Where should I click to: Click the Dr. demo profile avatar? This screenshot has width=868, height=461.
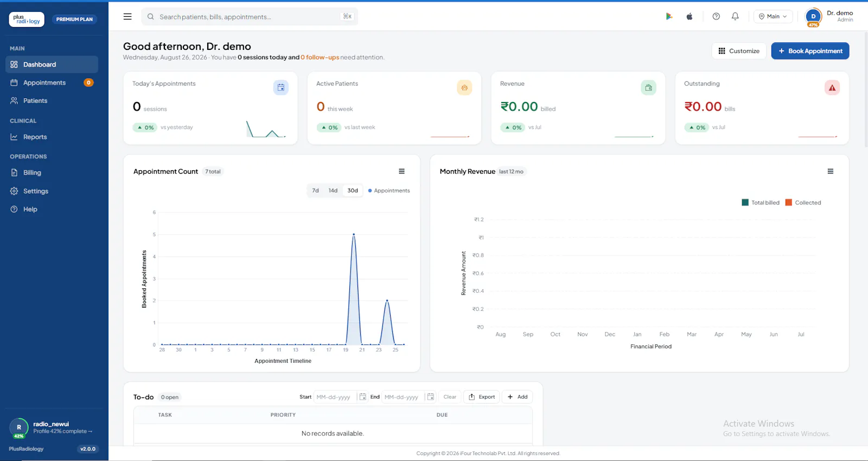click(813, 17)
